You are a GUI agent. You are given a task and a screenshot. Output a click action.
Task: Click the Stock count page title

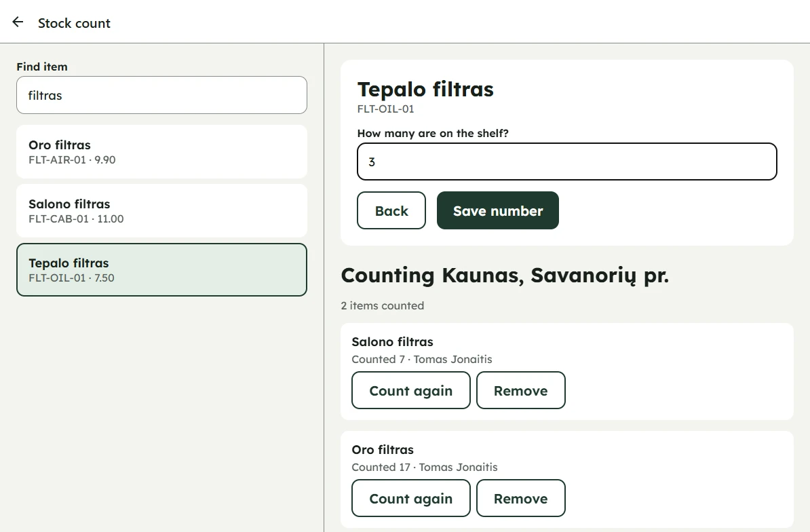(74, 23)
